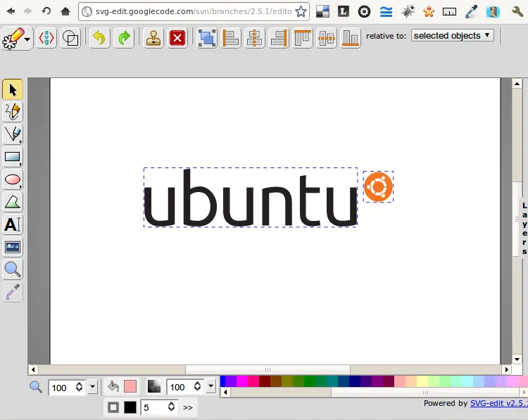Delete selected elements with red X
This screenshot has height=420, width=528.
(177, 38)
